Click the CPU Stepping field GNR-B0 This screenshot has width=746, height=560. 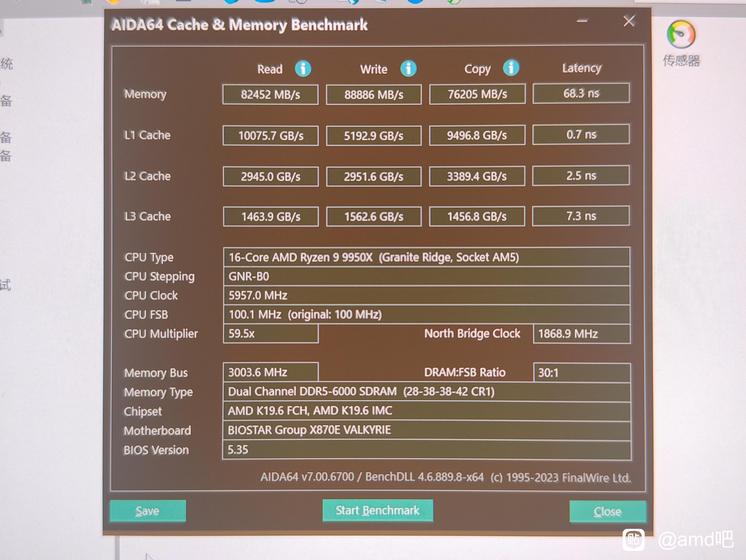click(x=427, y=276)
